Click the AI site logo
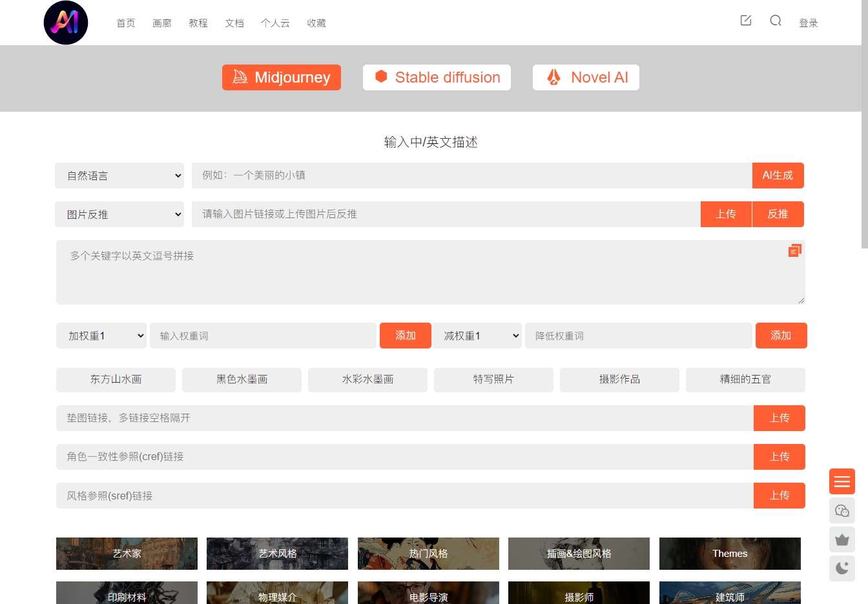 (66, 23)
